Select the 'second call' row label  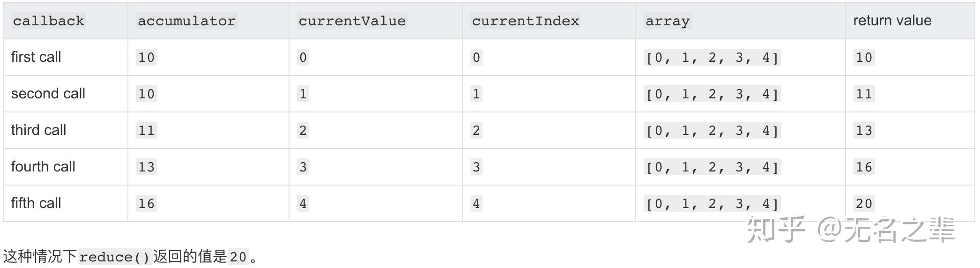click(x=48, y=94)
